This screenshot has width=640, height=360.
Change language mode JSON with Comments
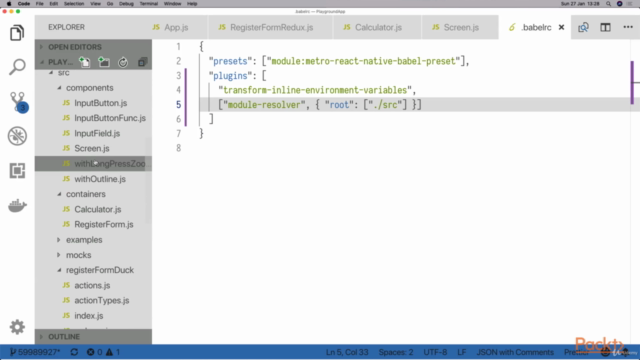515,352
